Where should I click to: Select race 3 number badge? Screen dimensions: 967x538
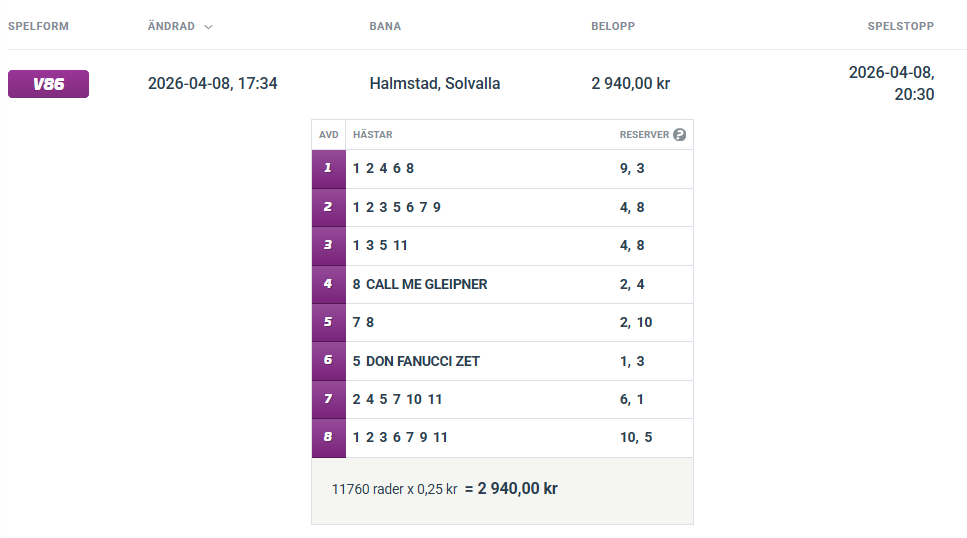tap(328, 245)
